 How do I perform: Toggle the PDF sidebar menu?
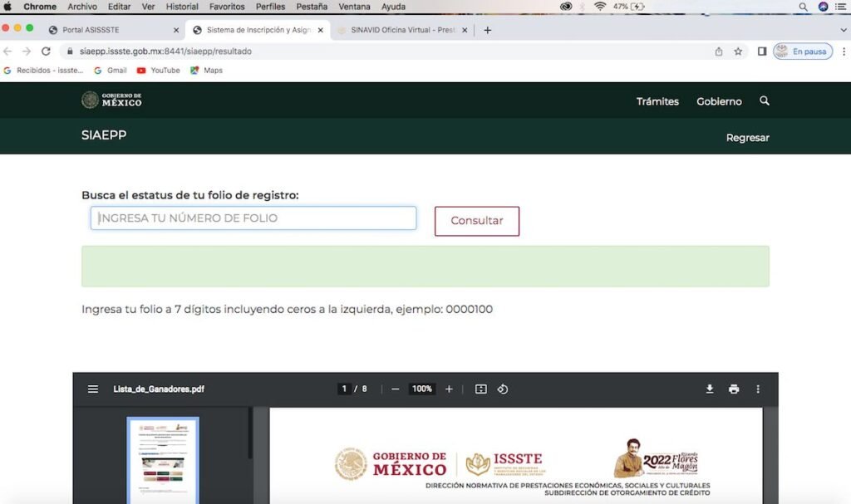(93, 389)
